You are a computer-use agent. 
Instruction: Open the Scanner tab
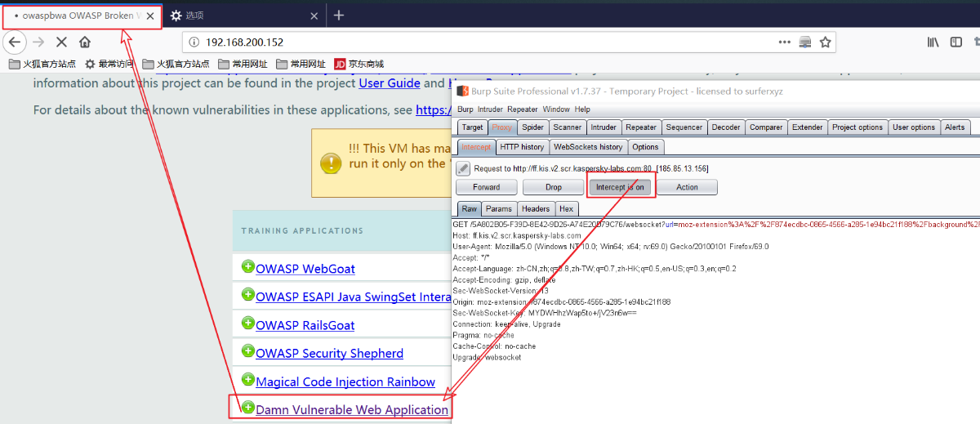[568, 127]
